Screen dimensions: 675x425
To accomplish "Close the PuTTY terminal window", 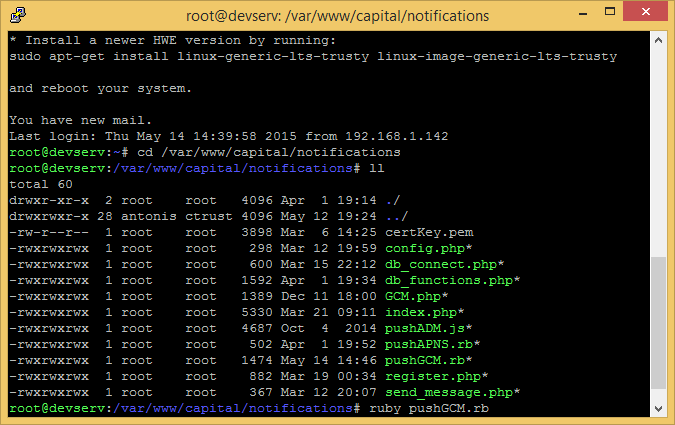I will pos(645,11).
